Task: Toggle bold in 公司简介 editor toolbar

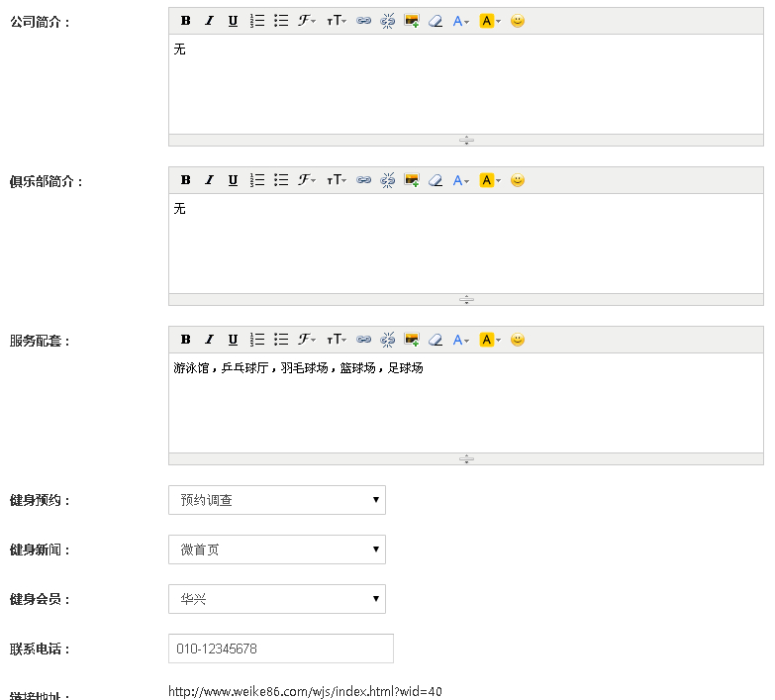Action: (x=185, y=21)
